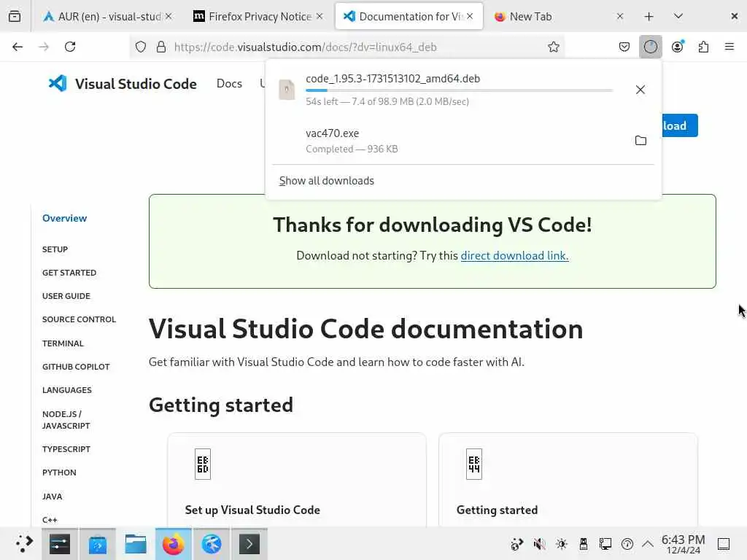Click the blue Download button
The image size is (747, 560).
click(678, 125)
